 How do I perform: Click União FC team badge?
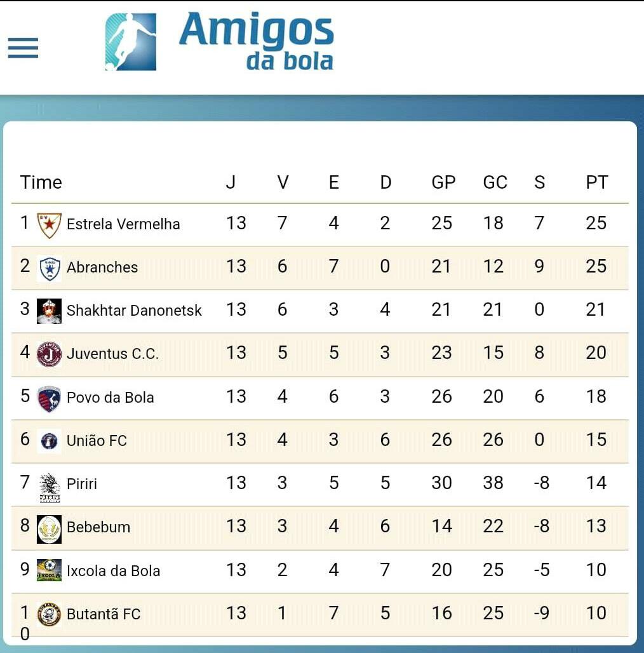[49, 441]
